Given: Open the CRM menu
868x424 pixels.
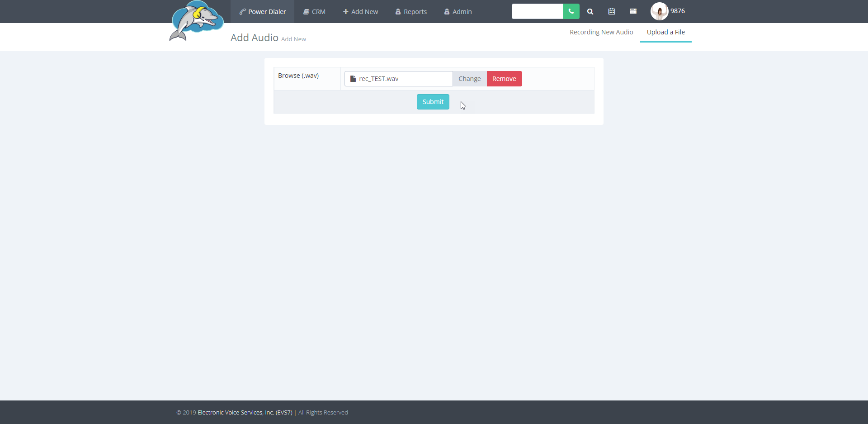Looking at the screenshot, I should 314,12.
